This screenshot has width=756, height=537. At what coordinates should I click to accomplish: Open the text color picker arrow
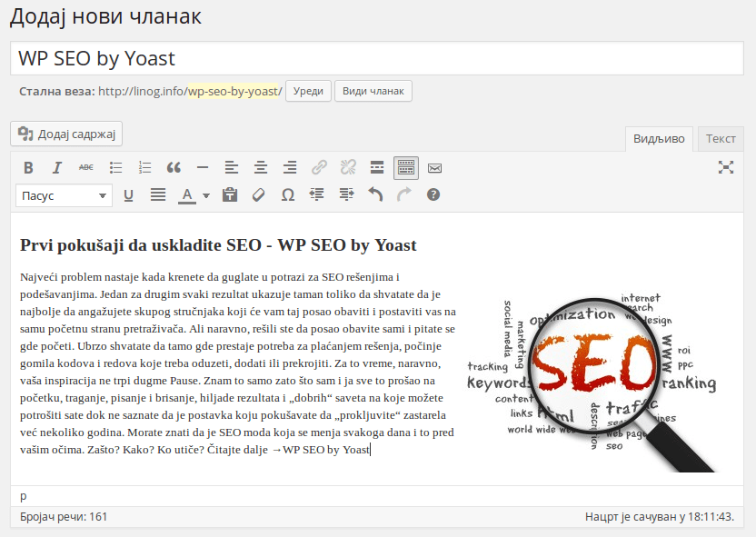tap(206, 195)
